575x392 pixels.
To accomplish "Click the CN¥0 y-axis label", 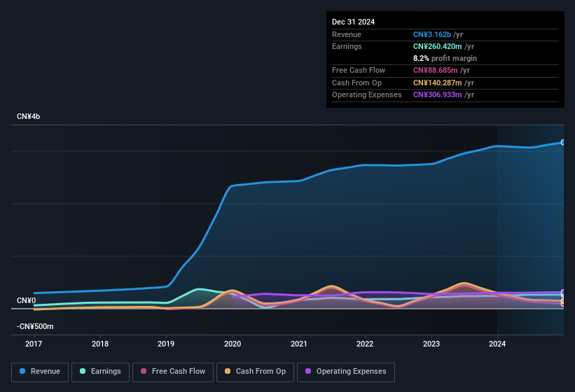I will 27,300.
